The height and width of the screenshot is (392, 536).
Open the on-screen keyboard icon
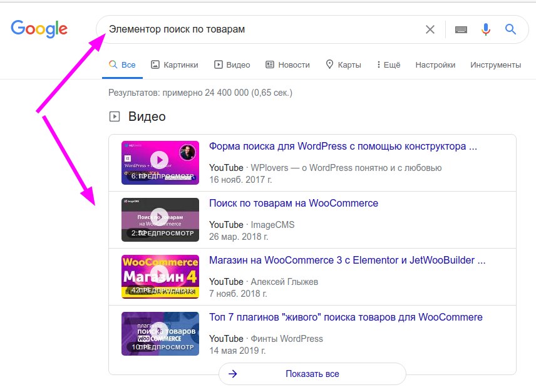pos(461,29)
